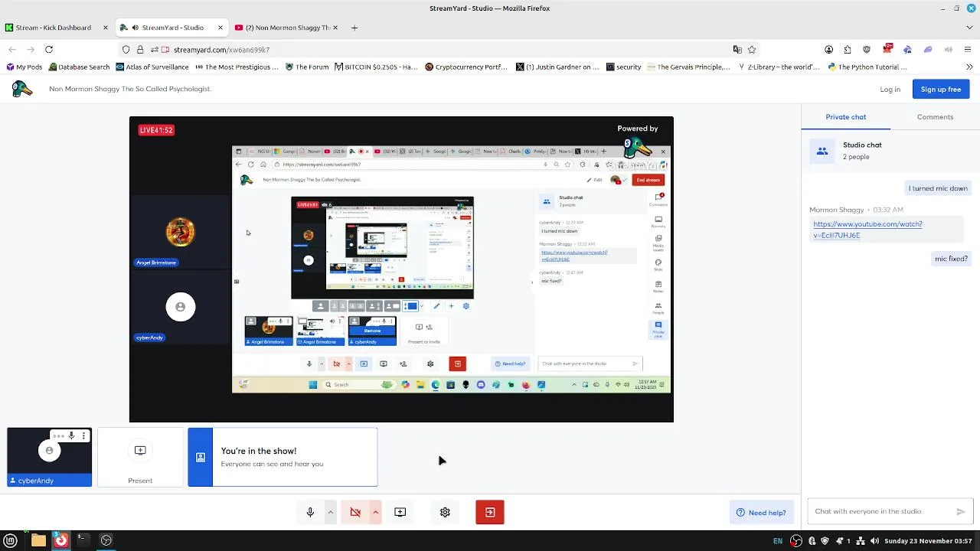This screenshot has width=980, height=551.
Task: Open the file manager folder in taskbar
Action: tap(38, 540)
